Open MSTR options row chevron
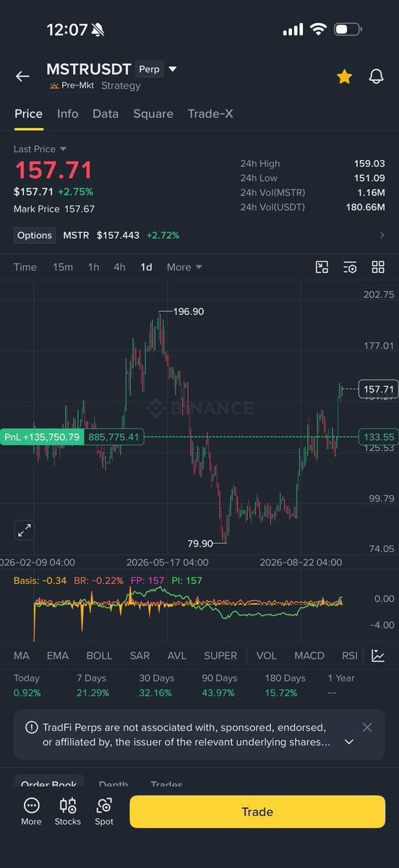Image resolution: width=399 pixels, height=868 pixels. pyautogui.click(x=382, y=235)
